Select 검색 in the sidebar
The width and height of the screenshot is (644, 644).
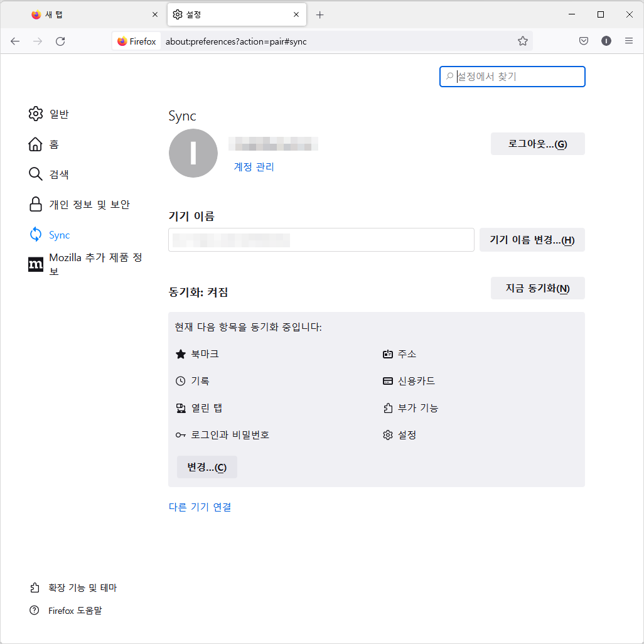[48, 174]
